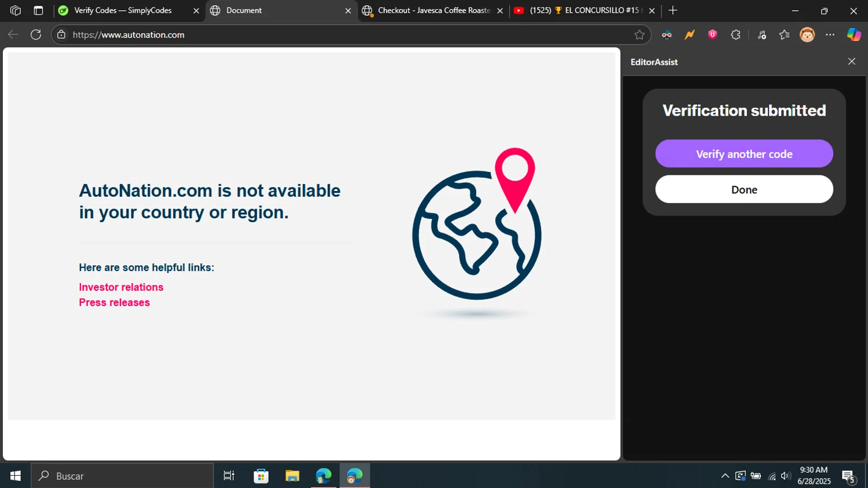Open the glasses extension icon in toolbar
The image size is (868, 488).
[x=667, y=35]
